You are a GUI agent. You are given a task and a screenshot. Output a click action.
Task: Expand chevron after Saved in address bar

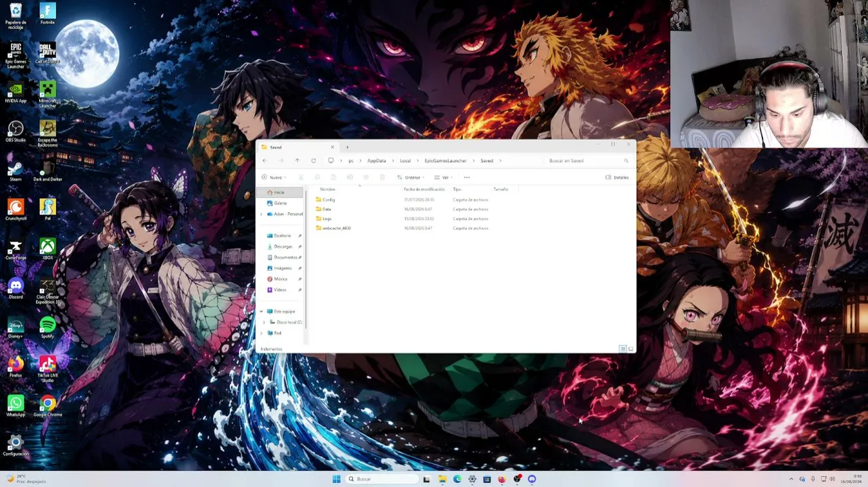(x=501, y=161)
